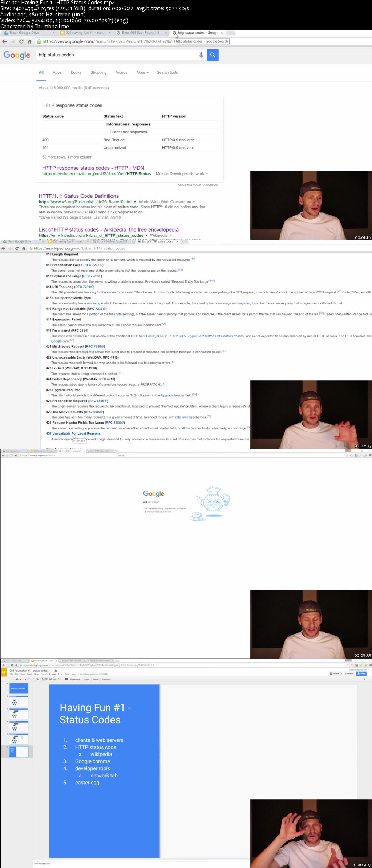Switch to the Videos search tab

pyautogui.click(x=121, y=72)
